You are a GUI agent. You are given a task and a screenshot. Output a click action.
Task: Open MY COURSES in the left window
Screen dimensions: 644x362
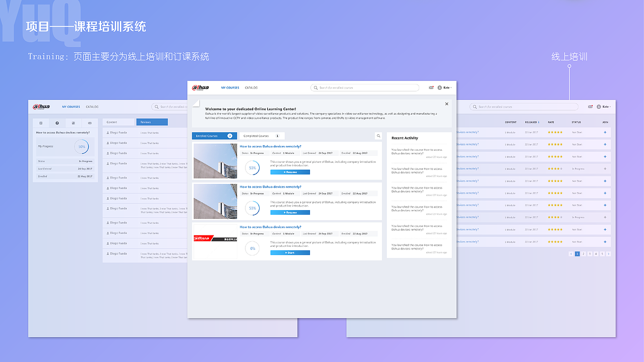[71, 107]
